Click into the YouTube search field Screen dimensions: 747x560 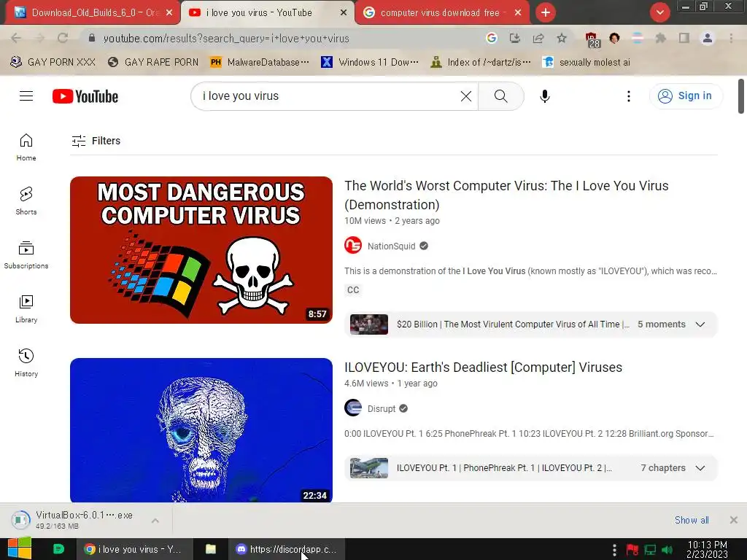click(329, 96)
